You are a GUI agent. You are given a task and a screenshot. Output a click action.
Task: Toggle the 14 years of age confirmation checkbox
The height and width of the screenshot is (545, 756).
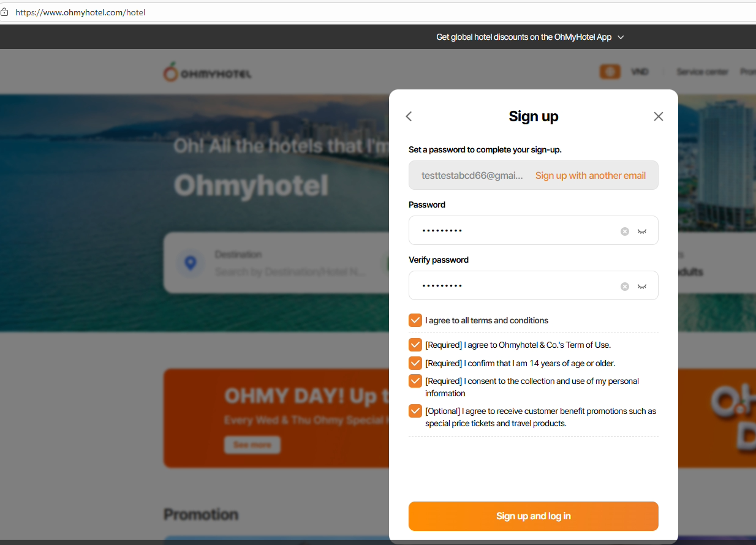415,363
